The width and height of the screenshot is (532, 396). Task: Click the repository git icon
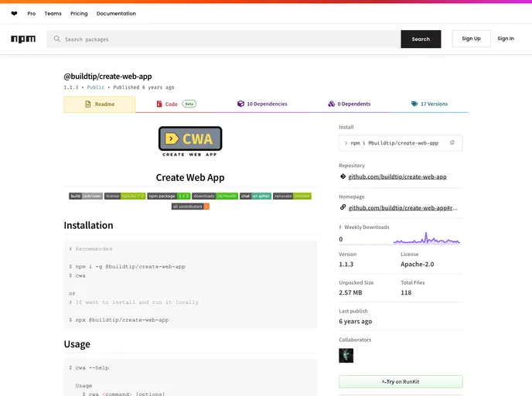tap(343, 176)
